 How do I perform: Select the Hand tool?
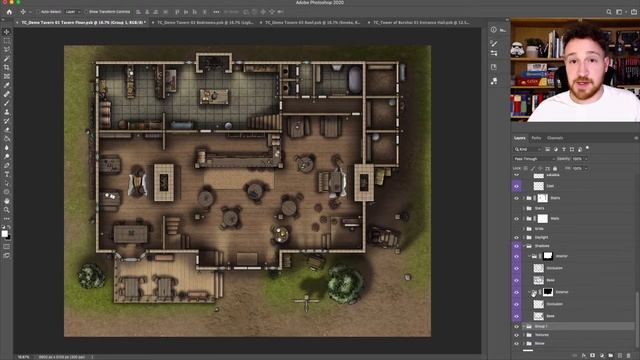pos(6,201)
